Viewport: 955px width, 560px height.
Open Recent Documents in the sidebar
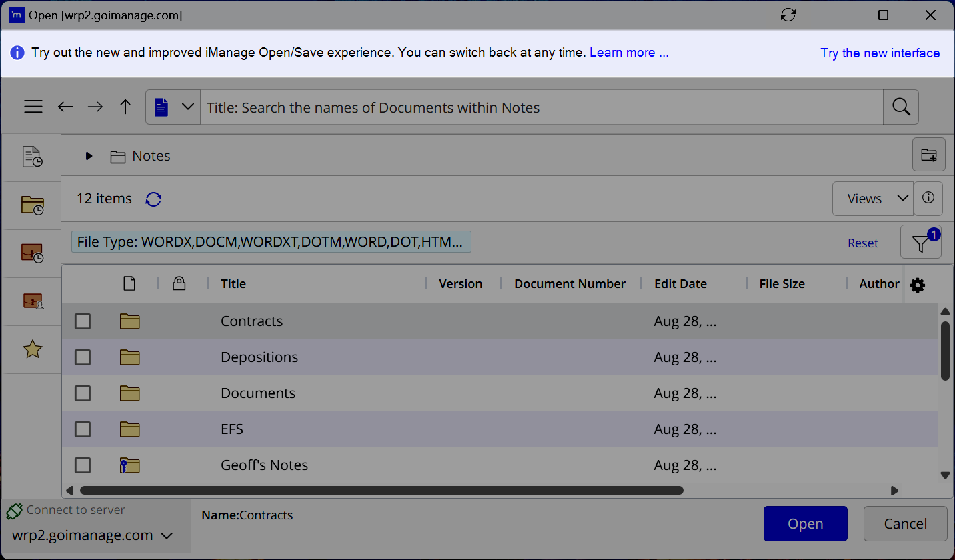pyautogui.click(x=32, y=156)
